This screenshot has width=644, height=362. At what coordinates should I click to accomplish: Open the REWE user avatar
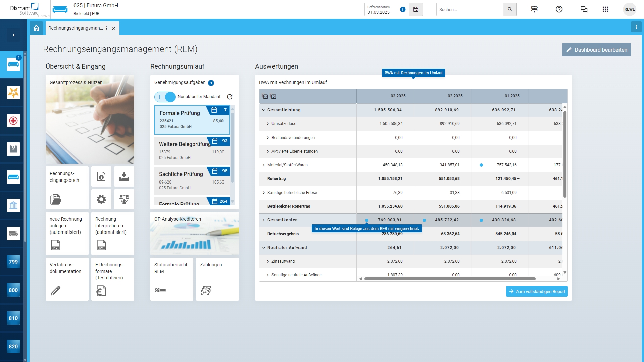pos(630,9)
